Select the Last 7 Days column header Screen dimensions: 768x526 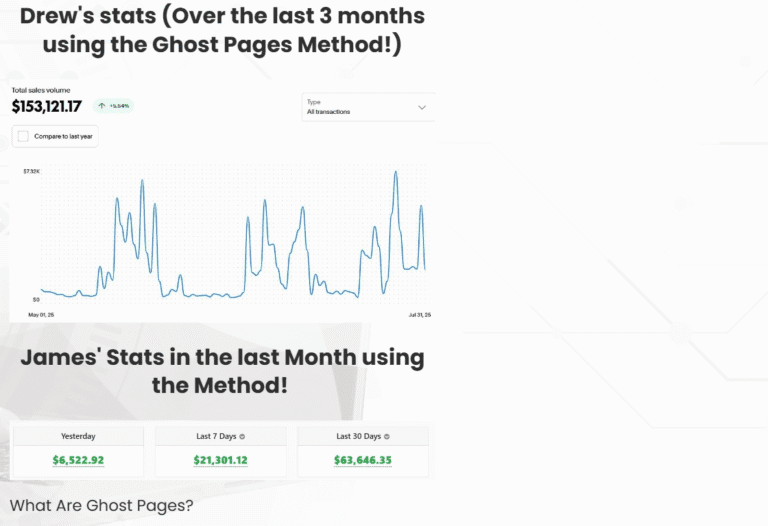tap(215, 437)
